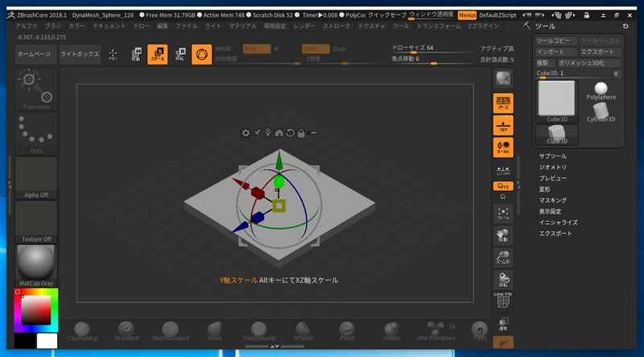Image resolution: width=644 pixels, height=357 pixels.
Task: Open the マテリアル (Material) menu
Action: (x=242, y=26)
